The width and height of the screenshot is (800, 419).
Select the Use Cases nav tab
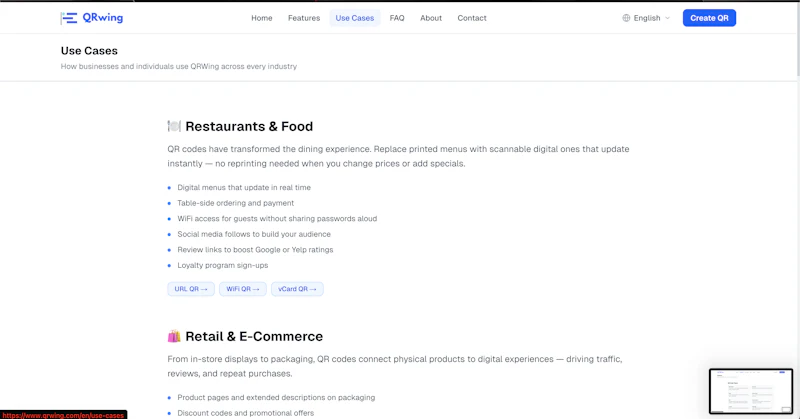click(x=355, y=18)
